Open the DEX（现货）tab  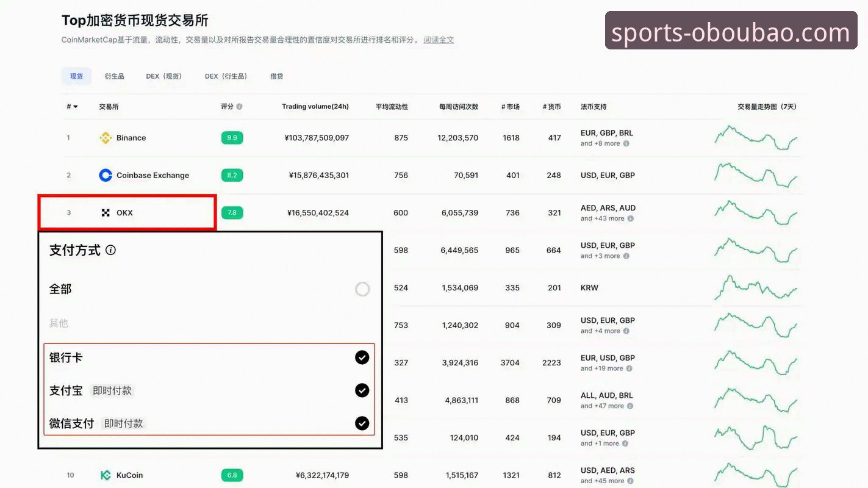click(164, 76)
